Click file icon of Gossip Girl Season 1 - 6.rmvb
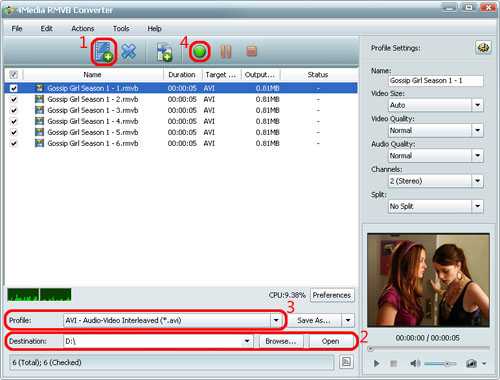Viewport: 500px width, 380px height. pyautogui.click(x=39, y=143)
